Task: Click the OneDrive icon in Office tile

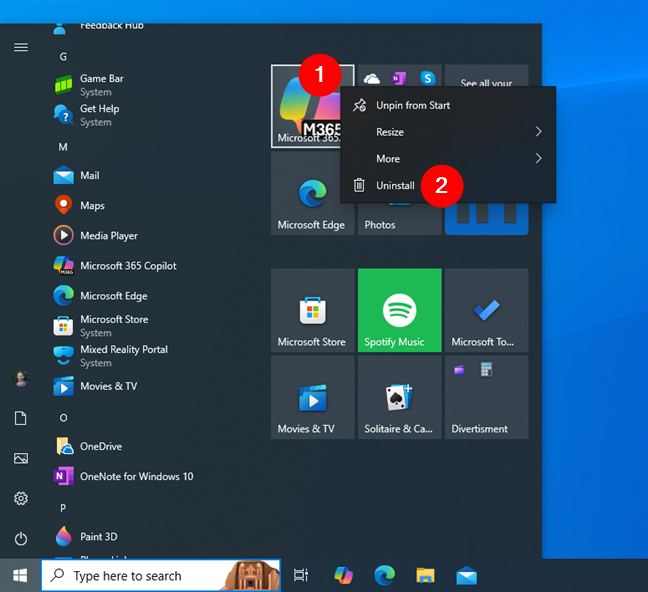Action: tap(372, 78)
